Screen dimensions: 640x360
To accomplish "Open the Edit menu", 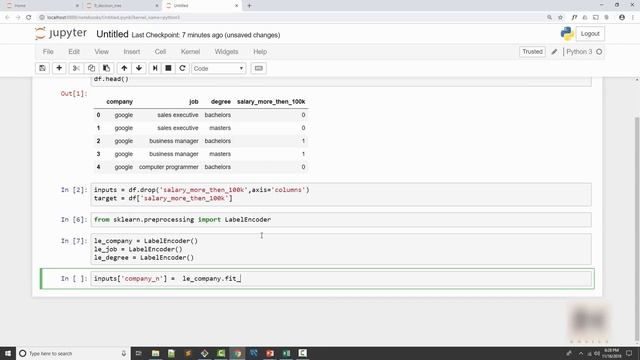I will click(74, 52).
